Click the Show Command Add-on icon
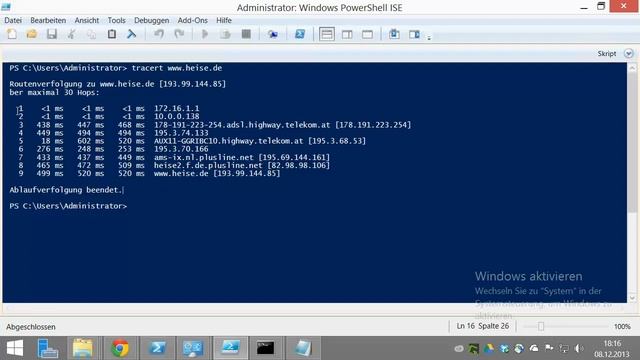The image size is (640, 360). click(414, 34)
